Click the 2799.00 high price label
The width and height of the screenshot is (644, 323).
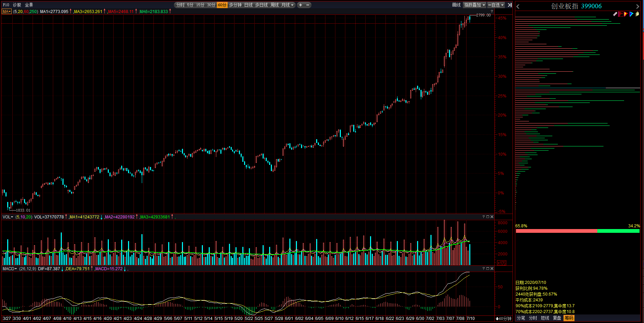(483, 15)
